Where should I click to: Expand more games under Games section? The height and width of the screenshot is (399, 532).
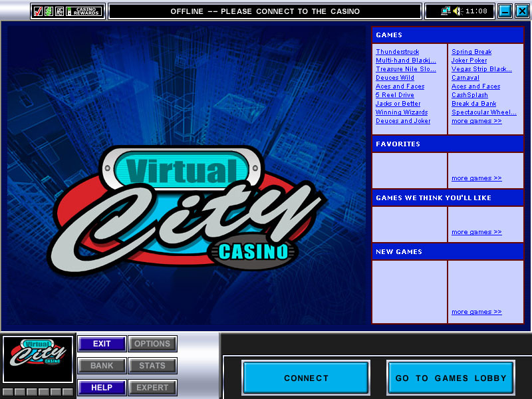(476, 121)
